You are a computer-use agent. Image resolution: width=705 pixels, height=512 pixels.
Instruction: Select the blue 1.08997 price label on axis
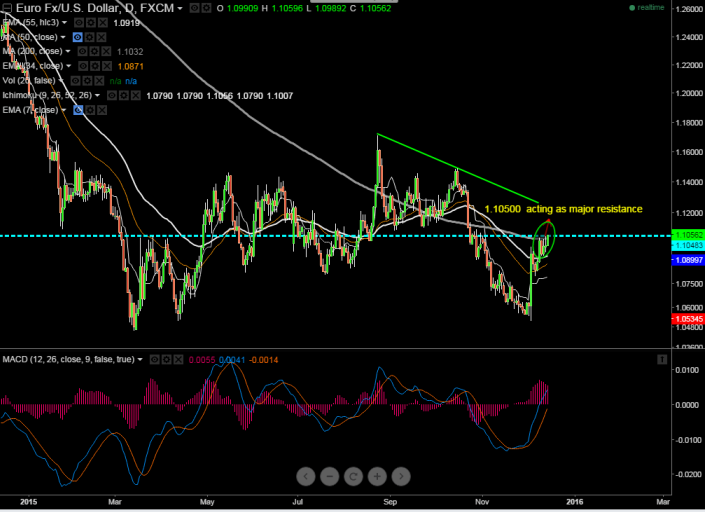(x=688, y=260)
